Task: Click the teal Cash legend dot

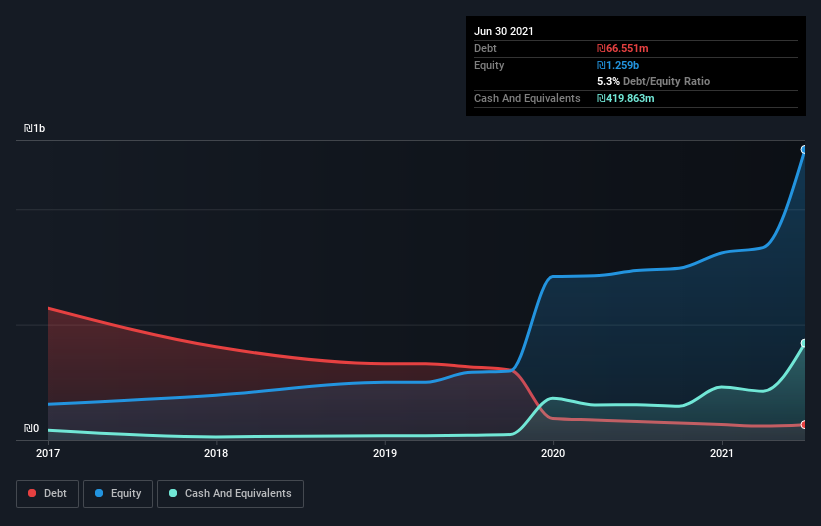Action: 173,493
